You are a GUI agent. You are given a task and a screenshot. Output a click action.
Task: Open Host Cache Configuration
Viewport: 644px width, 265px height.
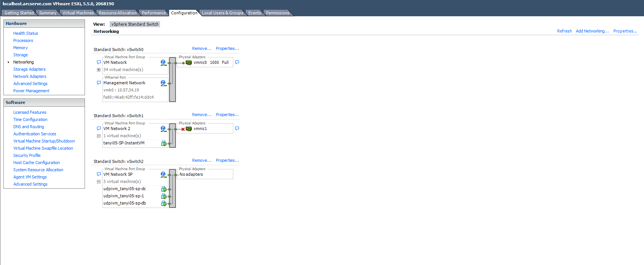tap(37, 163)
